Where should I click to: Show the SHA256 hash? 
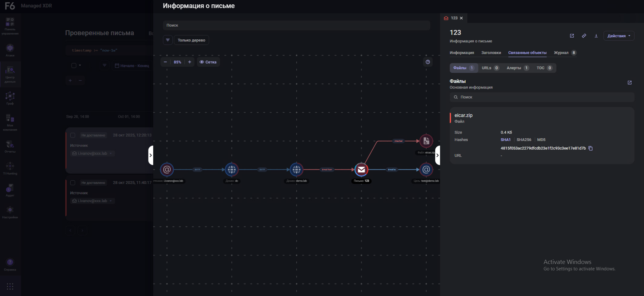(524, 140)
